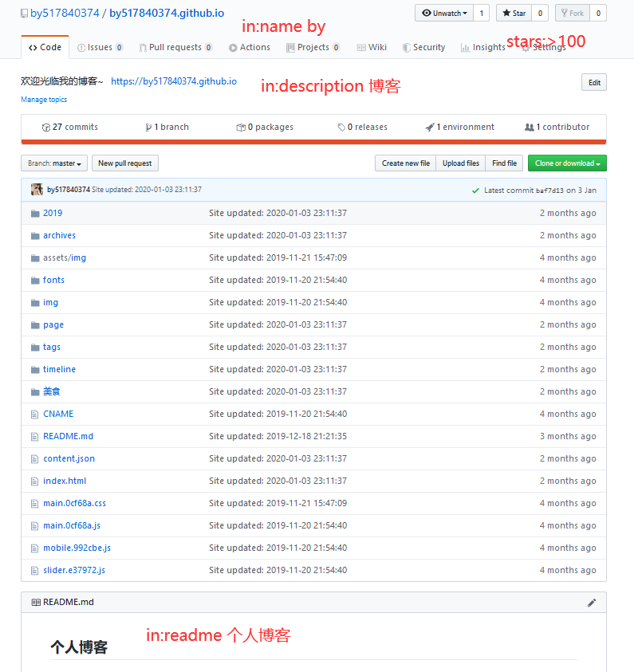634x672 pixels.
Task: Click the watchers count 1
Action: pos(482,13)
